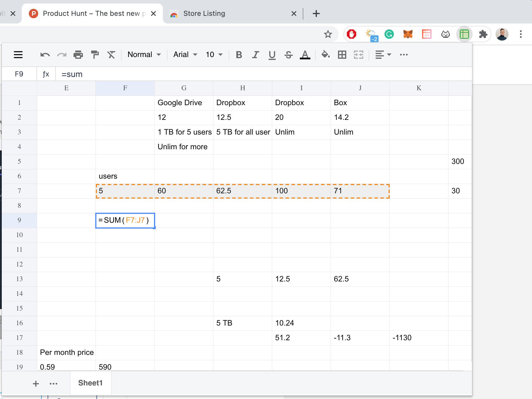The height and width of the screenshot is (399, 532).
Task: Click the F9 cell name box
Action: [19, 74]
